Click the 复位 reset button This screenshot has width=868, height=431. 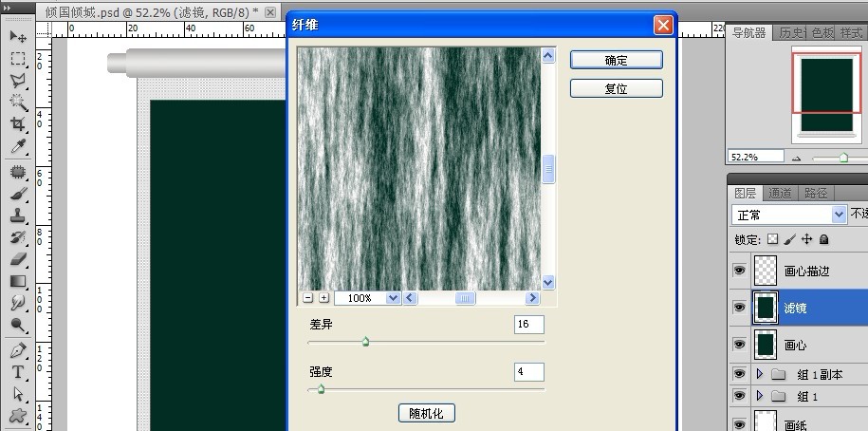click(616, 88)
